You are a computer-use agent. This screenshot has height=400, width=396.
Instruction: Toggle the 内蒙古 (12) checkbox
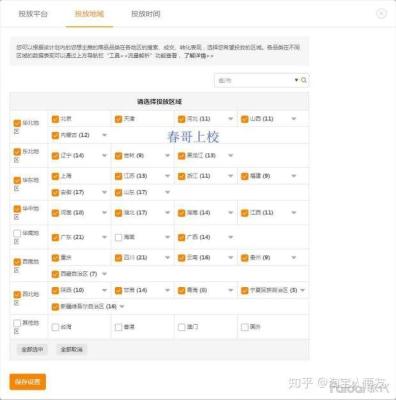click(x=55, y=135)
